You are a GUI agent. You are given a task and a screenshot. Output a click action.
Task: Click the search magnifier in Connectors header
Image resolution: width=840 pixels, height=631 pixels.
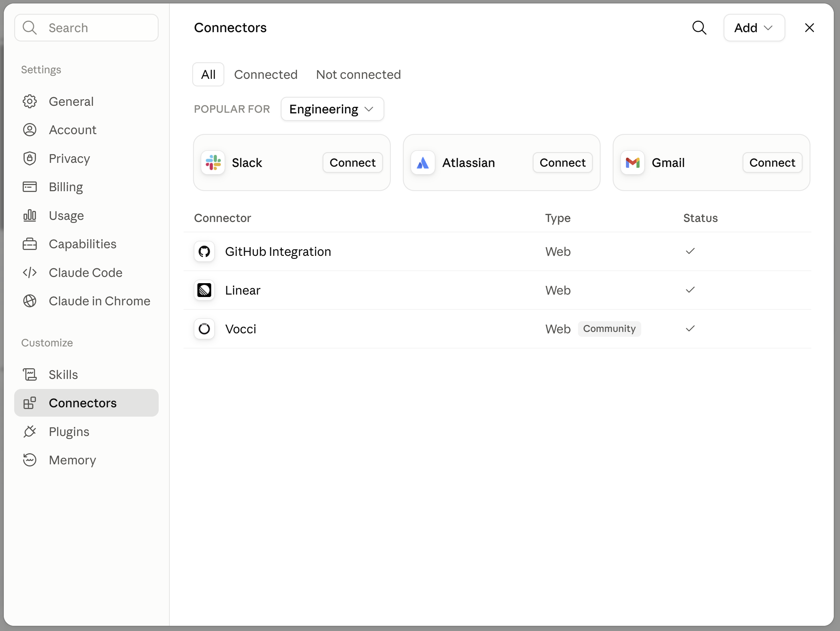pos(699,28)
